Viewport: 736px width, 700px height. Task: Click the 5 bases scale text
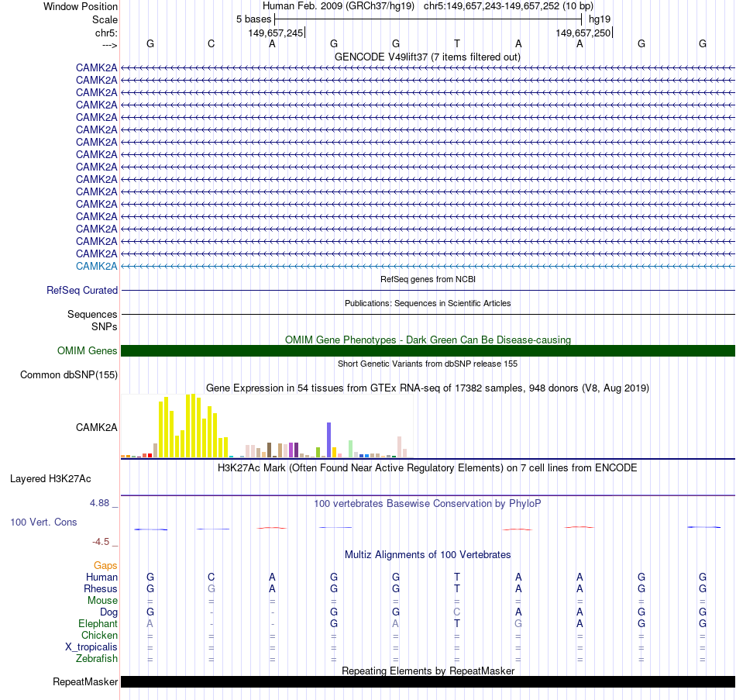pyautogui.click(x=253, y=19)
